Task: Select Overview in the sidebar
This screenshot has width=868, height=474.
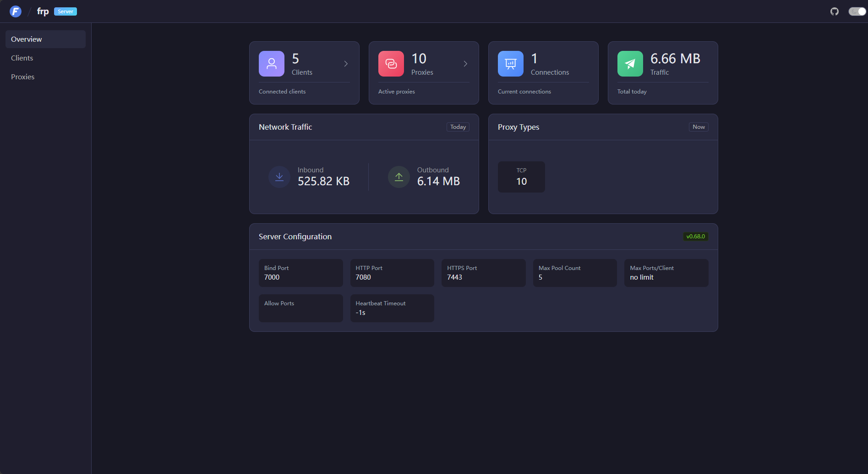Action: tap(45, 39)
